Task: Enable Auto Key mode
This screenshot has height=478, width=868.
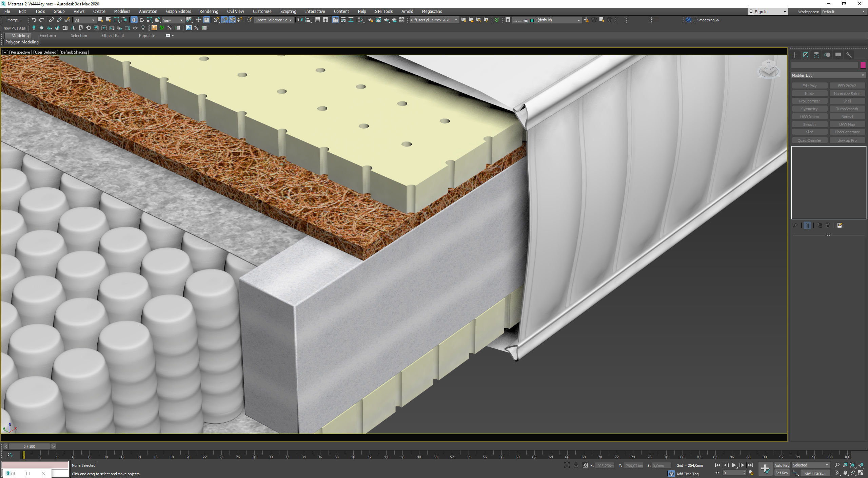Action: [x=782, y=465]
